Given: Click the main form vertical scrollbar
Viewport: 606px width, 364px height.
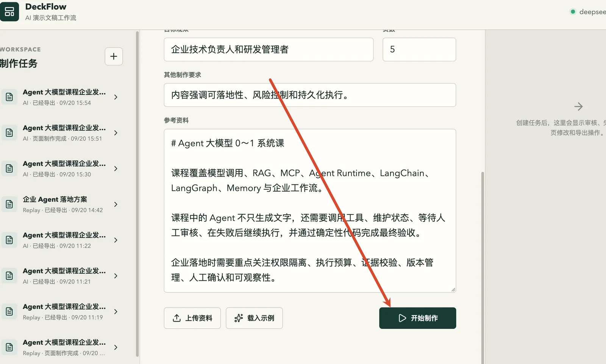Looking at the screenshot, I should point(483,267).
